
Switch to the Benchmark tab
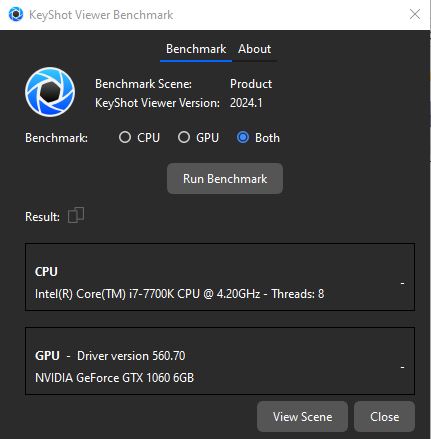click(x=196, y=49)
